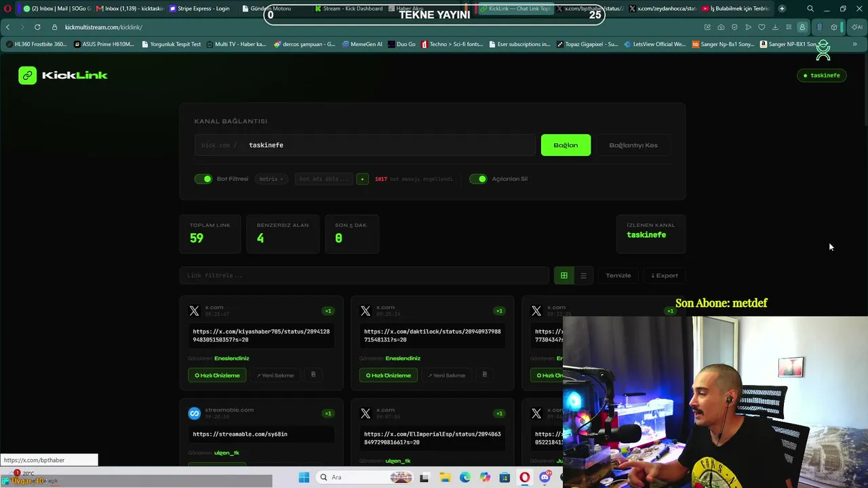Switch to x.com/zeydanhocca tab
The image size is (868, 488).
point(662,9)
